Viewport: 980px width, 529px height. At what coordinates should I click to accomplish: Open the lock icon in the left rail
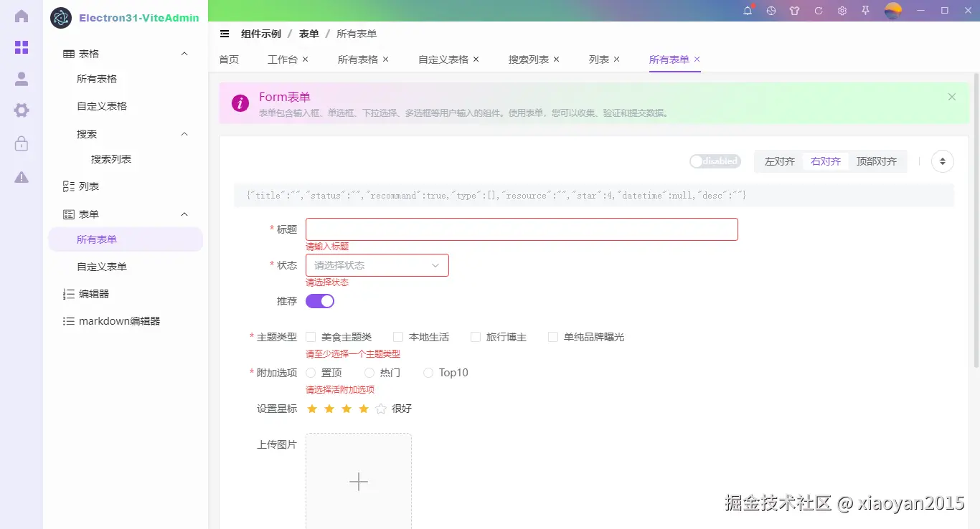point(22,143)
